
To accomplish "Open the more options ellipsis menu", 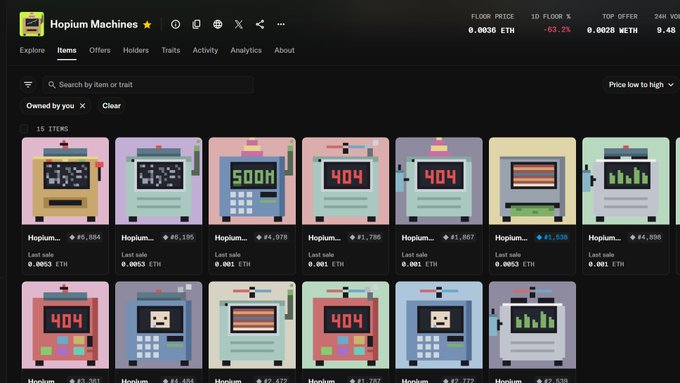I will [x=281, y=24].
